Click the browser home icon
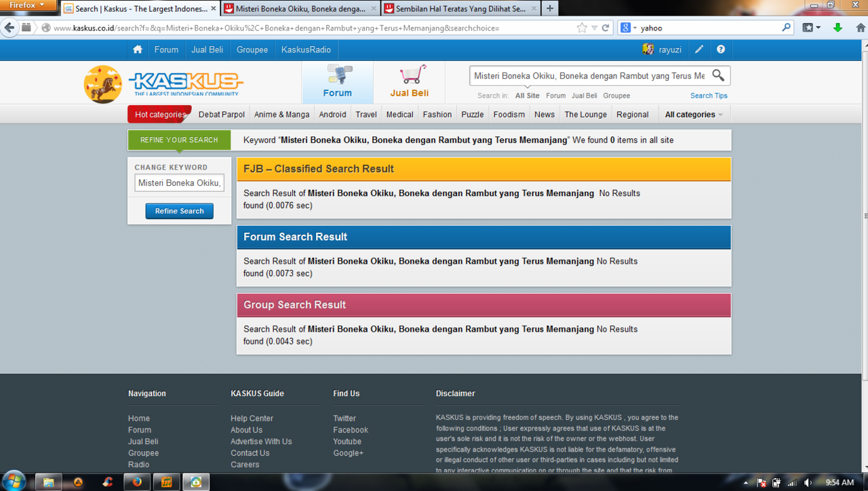Screen dimensions: 868x491 [861, 28]
